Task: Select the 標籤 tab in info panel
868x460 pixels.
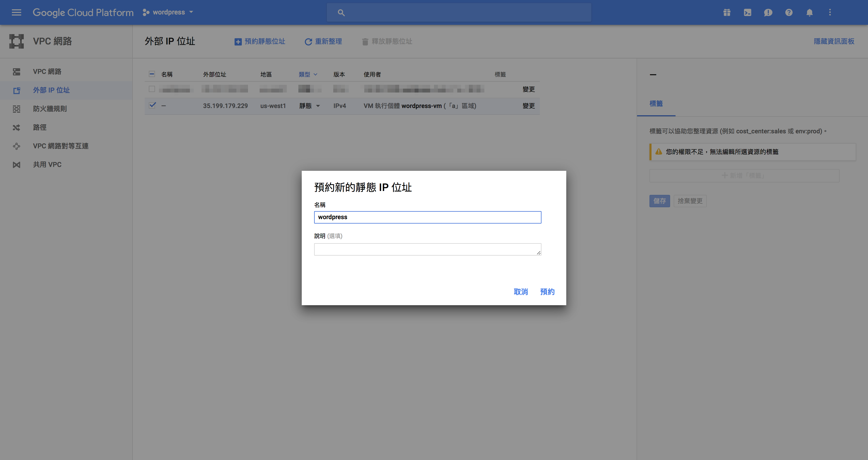Action: point(656,103)
